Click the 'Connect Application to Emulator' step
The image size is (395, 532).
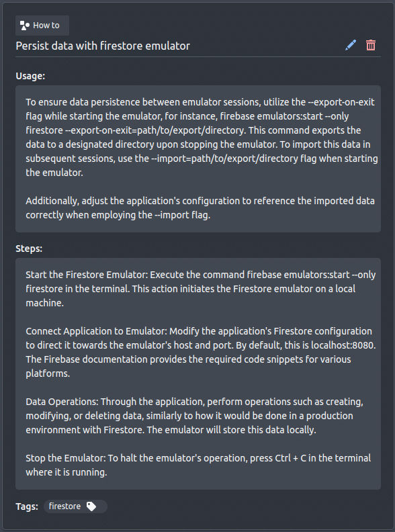(x=201, y=352)
